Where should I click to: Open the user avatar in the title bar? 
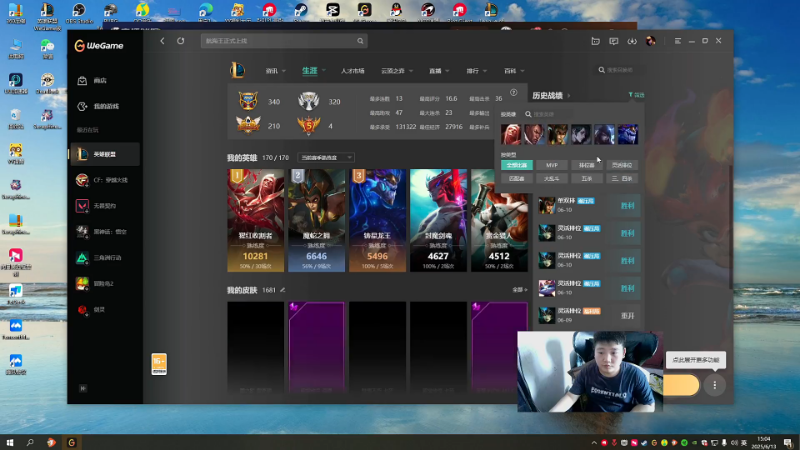(x=651, y=41)
